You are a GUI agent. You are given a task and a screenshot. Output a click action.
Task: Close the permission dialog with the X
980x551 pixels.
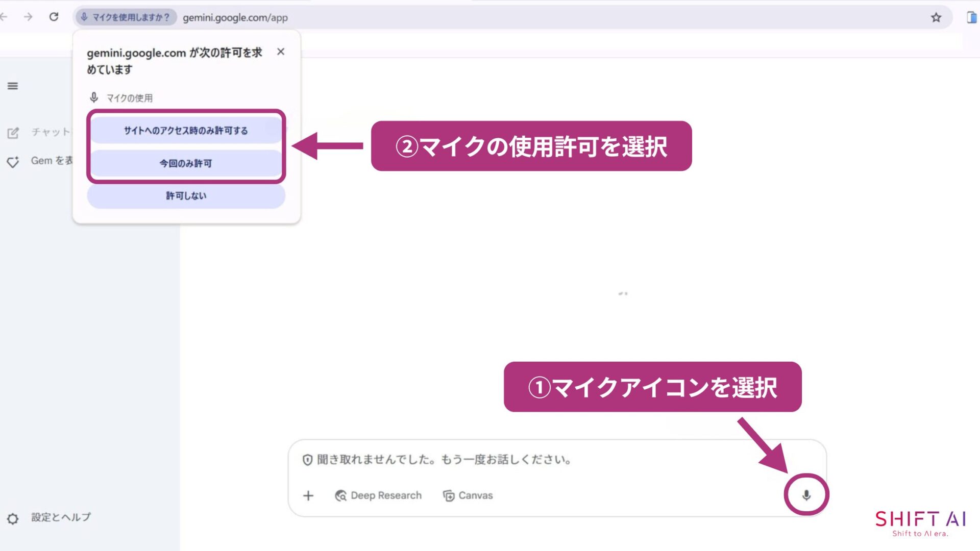click(x=281, y=52)
